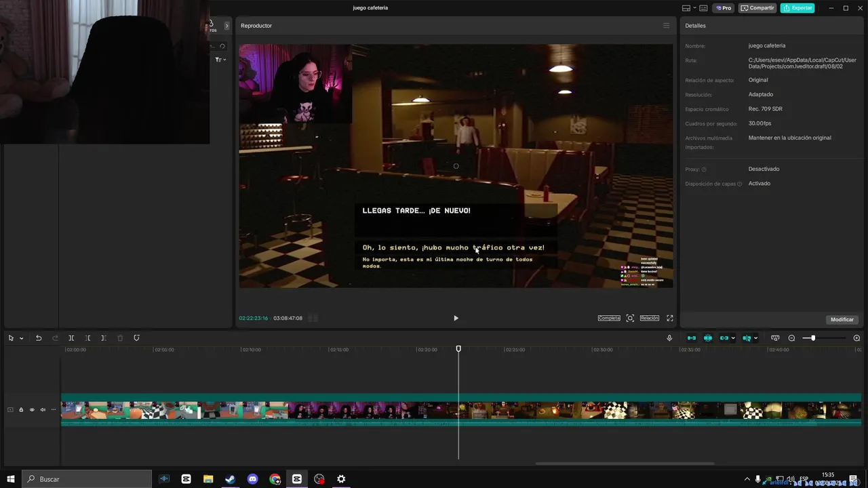The width and height of the screenshot is (868, 488).
Task: Select the Reproductor panel title
Action: click(256, 26)
